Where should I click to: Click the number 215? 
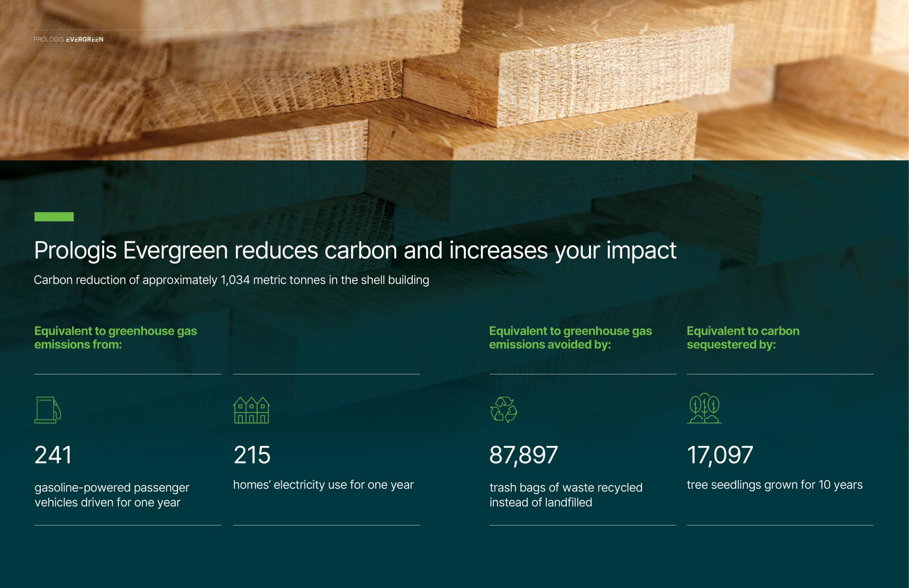(252, 455)
